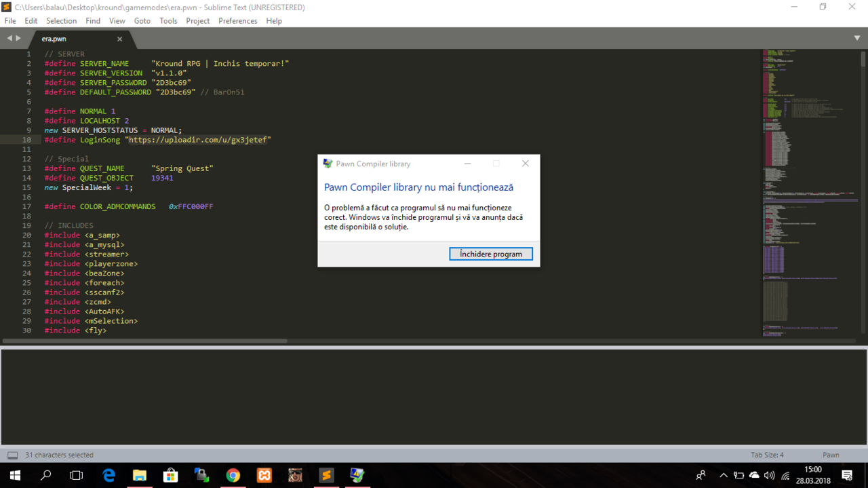Open Edit menu
The width and height of the screenshot is (868, 488).
31,21
